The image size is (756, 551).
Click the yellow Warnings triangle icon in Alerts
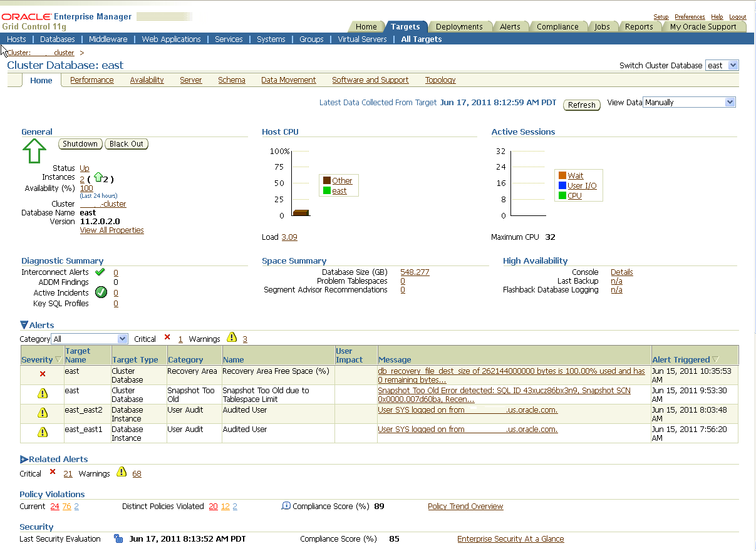(232, 337)
